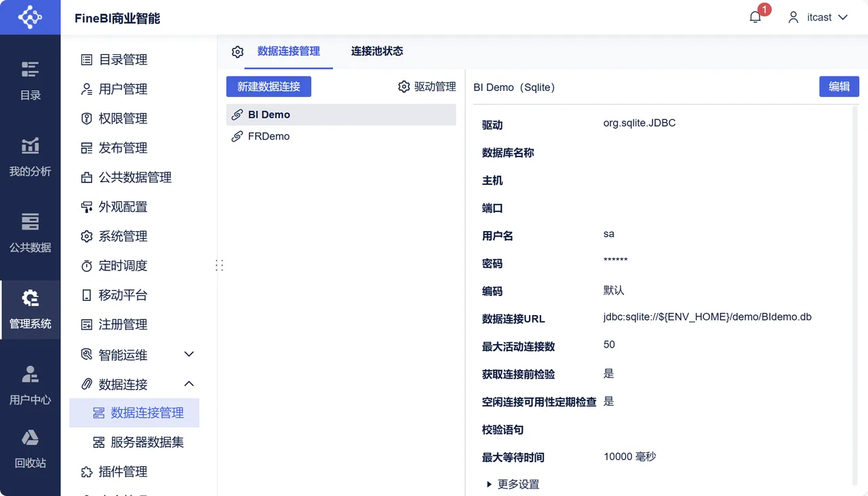This screenshot has height=496, width=868.
Task: Click the user avatar icon
Action: [x=793, y=18]
